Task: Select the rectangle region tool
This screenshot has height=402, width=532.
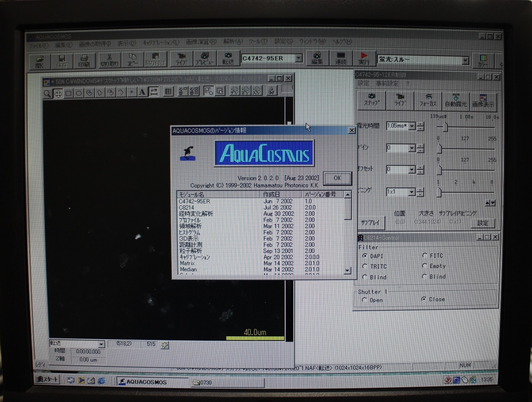Action: pyautogui.click(x=68, y=93)
